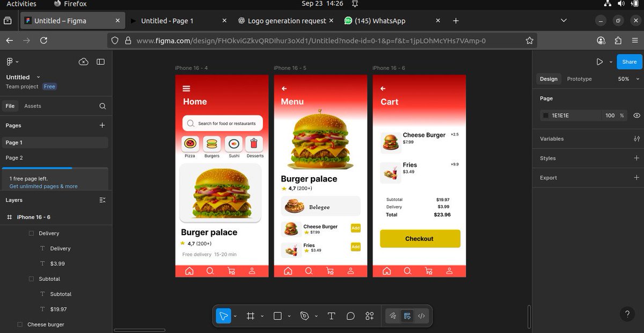Switch to Logo generation request tab
Screen dimensions: 644x333
(x=287, y=21)
